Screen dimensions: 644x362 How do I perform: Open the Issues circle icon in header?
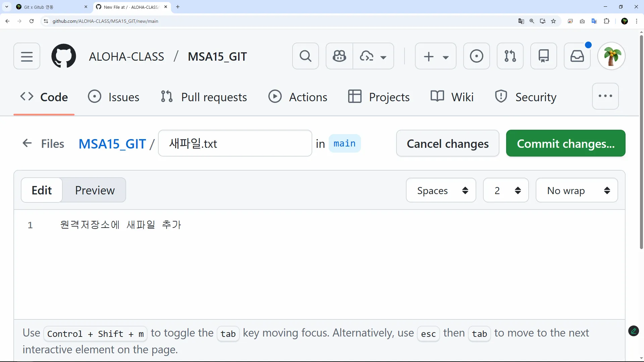[476, 56]
